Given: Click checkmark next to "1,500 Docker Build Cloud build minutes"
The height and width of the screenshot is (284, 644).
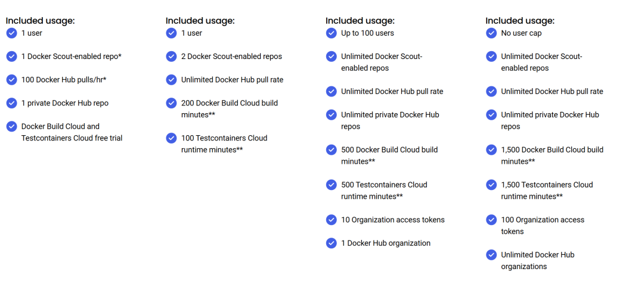Looking at the screenshot, I should [x=491, y=150].
